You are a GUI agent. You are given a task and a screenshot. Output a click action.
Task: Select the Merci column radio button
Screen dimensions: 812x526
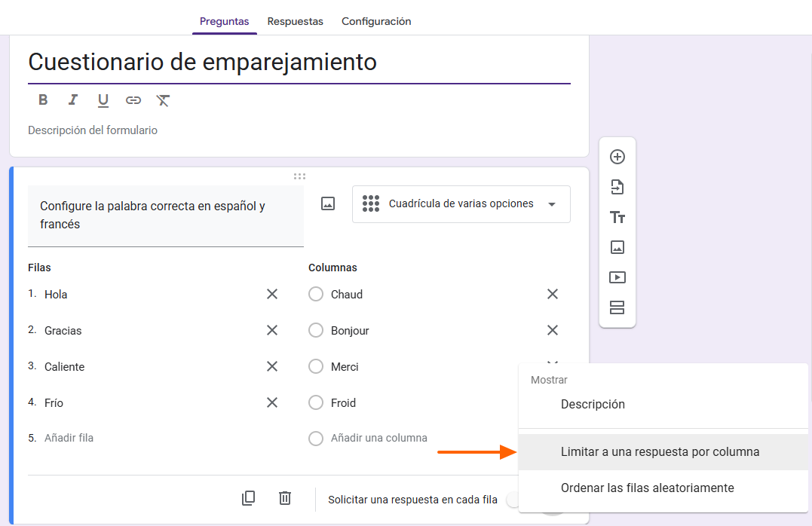click(x=316, y=366)
